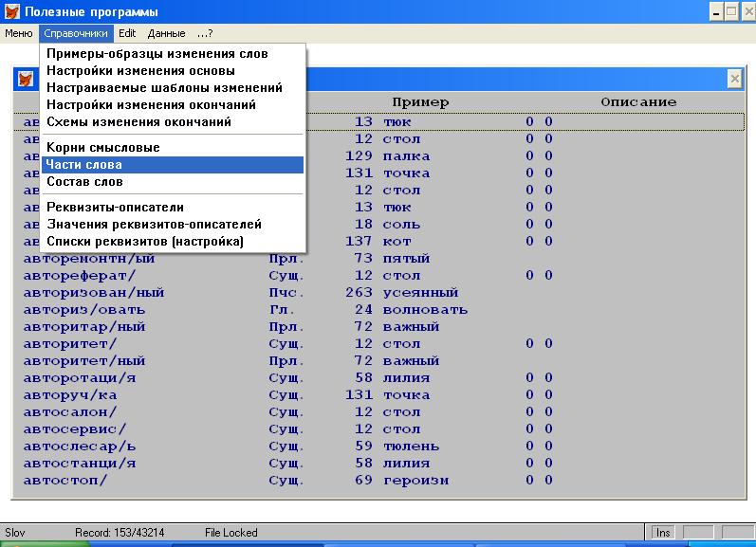Choose Состав слов menu entry
The height and width of the screenshot is (547, 756).
click(173, 182)
